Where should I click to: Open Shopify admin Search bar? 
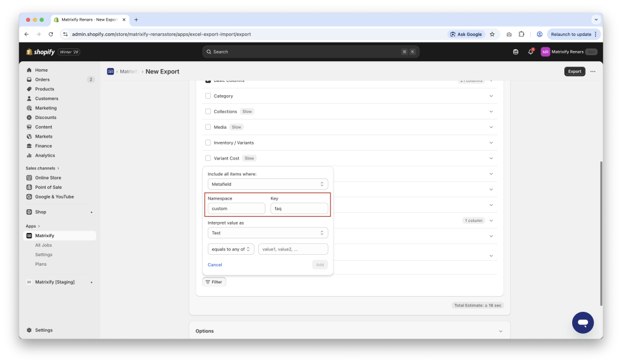(x=310, y=52)
